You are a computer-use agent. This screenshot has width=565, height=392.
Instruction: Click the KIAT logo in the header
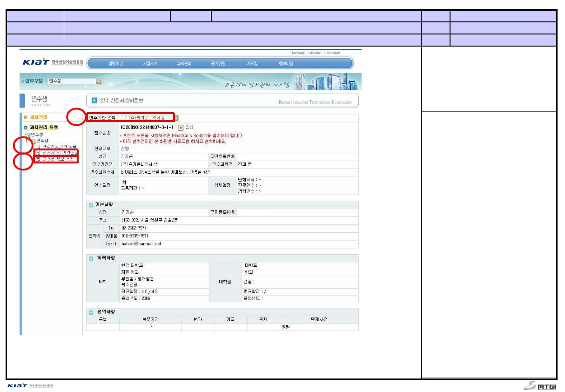tap(52, 63)
